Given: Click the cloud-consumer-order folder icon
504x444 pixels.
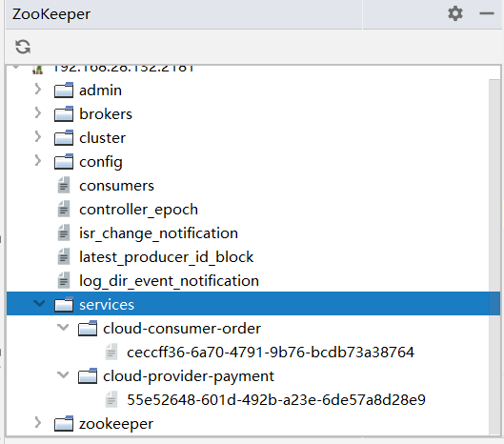Looking at the screenshot, I should [88, 329].
